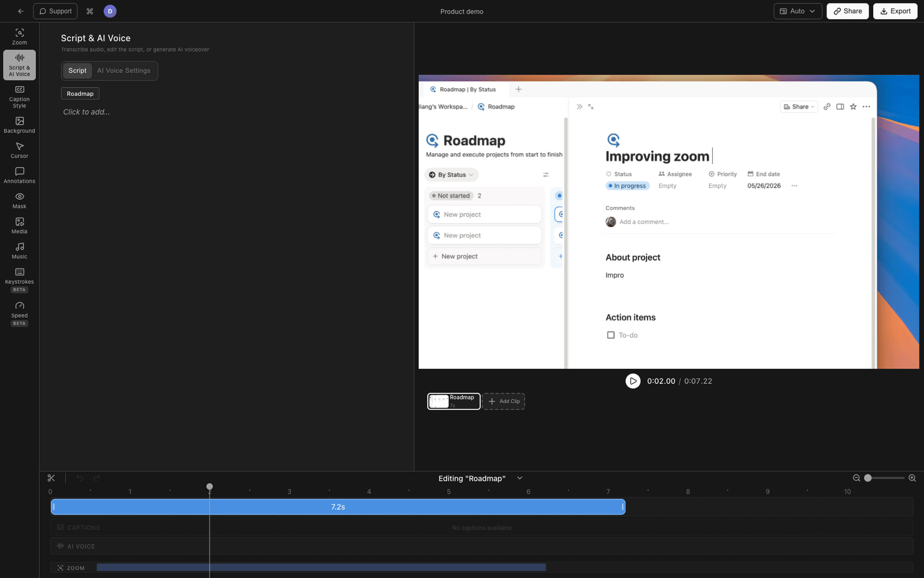Click the Roadmap clip thumbnail
The height and width of the screenshot is (578, 924).
coord(453,401)
